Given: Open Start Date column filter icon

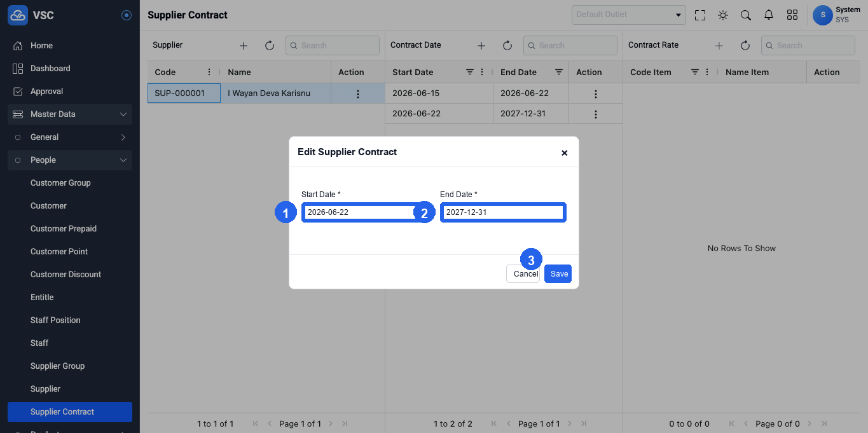Looking at the screenshot, I should point(470,72).
